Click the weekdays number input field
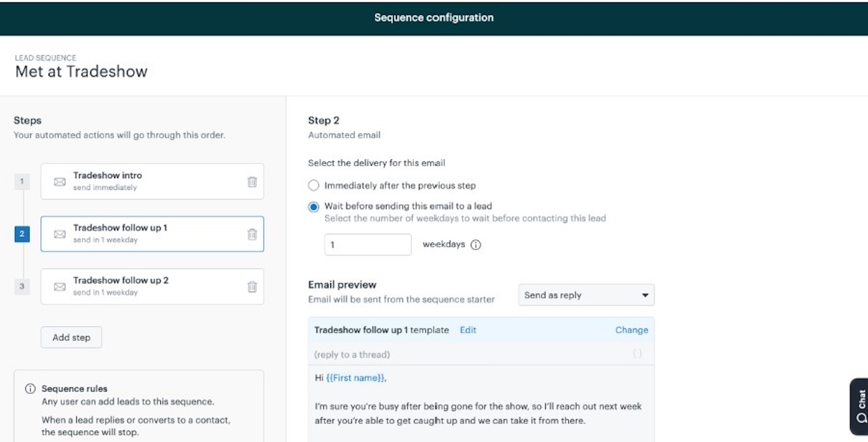 [368, 244]
